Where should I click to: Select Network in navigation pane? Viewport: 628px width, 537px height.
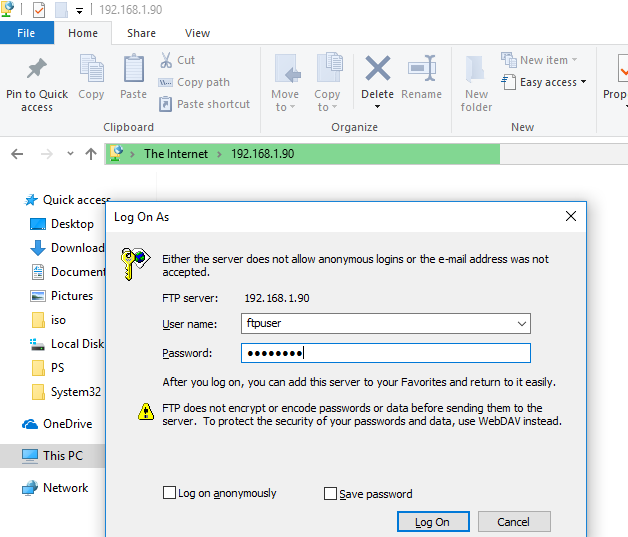55,488
